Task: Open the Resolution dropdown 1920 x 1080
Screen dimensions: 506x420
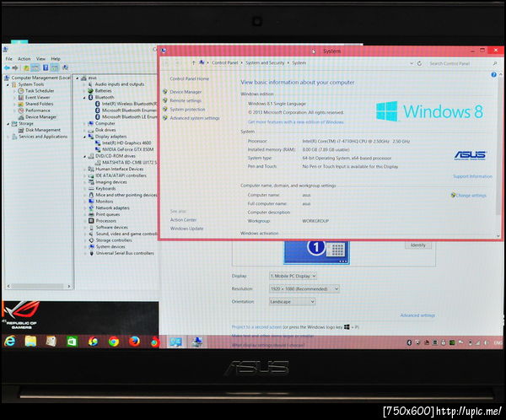Action: pyautogui.click(x=304, y=289)
